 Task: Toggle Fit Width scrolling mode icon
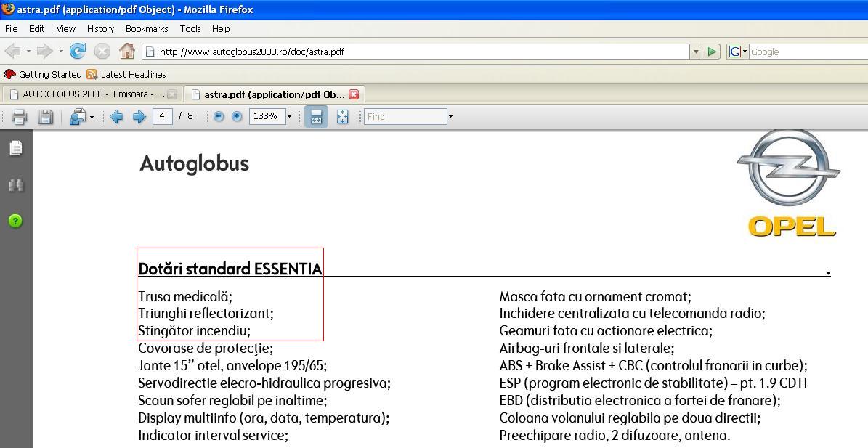tap(316, 117)
